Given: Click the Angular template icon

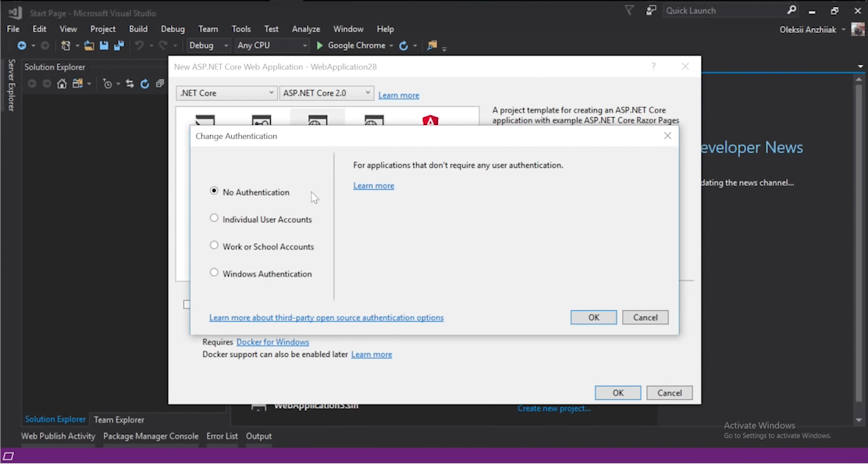Looking at the screenshot, I should (x=430, y=121).
